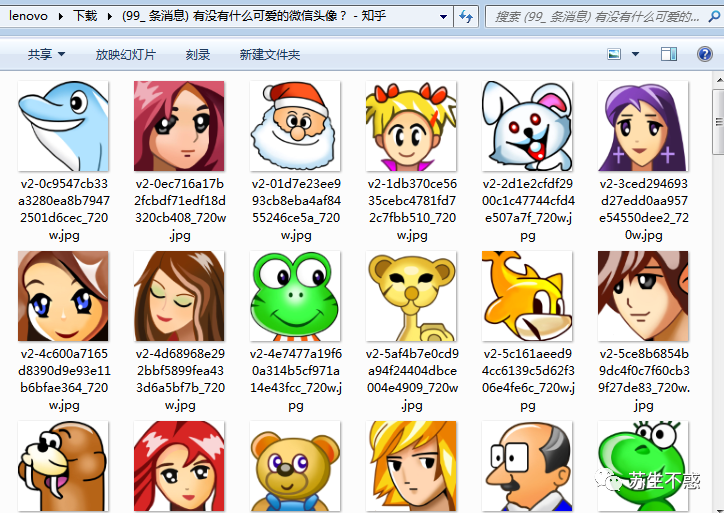Click filename v2-4e7477a19f60a314b5cf971a14e43fcc_720w.jpg
The height and width of the screenshot is (513, 724).
coord(296,379)
